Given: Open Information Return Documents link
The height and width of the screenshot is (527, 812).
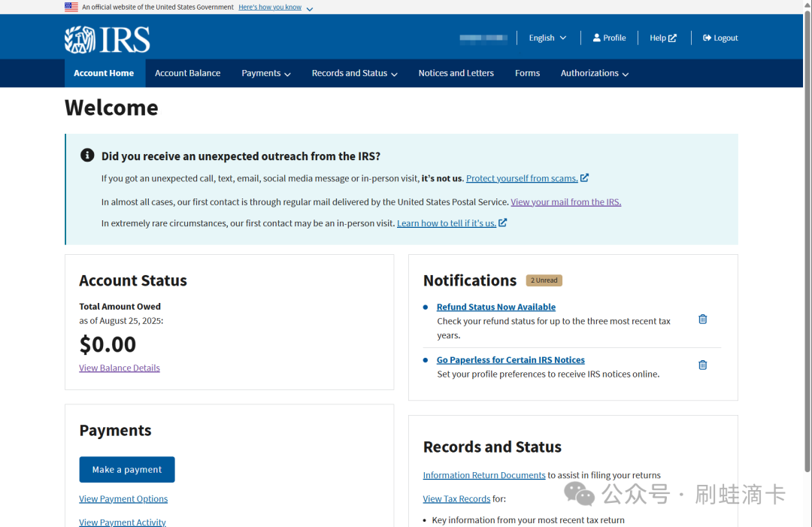Looking at the screenshot, I should [484, 475].
